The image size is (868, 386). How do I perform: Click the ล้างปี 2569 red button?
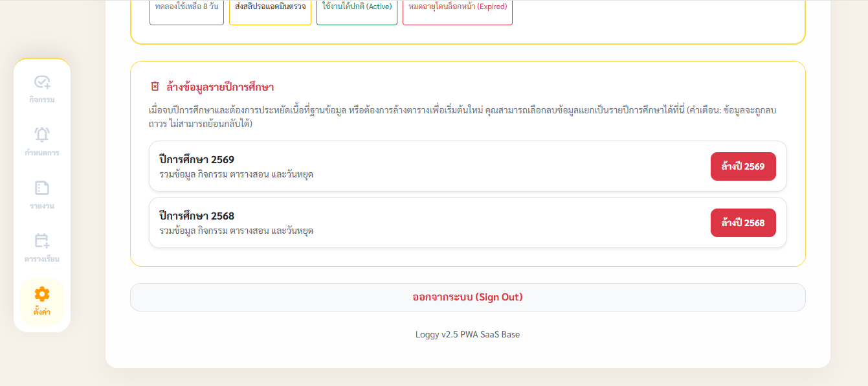point(743,166)
